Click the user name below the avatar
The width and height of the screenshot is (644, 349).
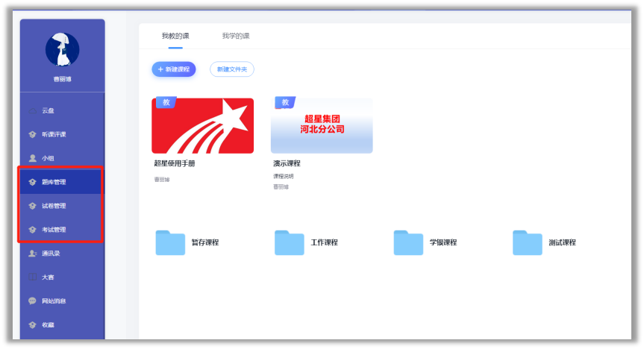[x=63, y=79]
